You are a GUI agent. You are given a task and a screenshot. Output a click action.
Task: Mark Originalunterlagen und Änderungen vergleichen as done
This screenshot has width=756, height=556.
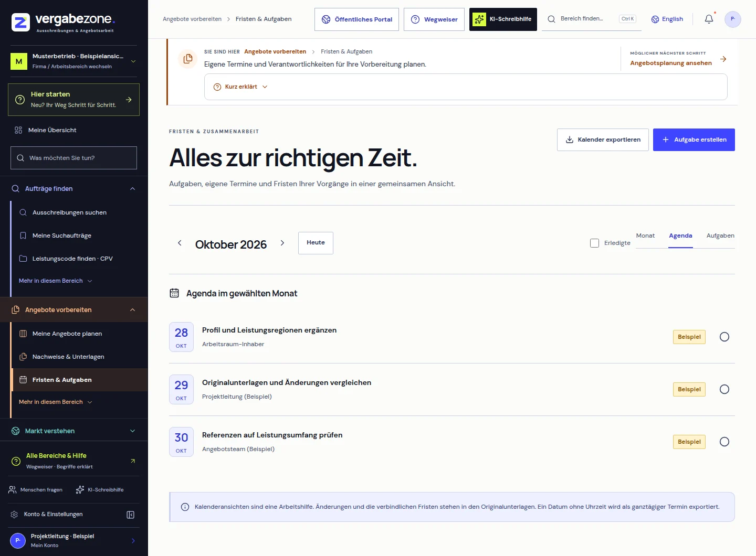(724, 389)
